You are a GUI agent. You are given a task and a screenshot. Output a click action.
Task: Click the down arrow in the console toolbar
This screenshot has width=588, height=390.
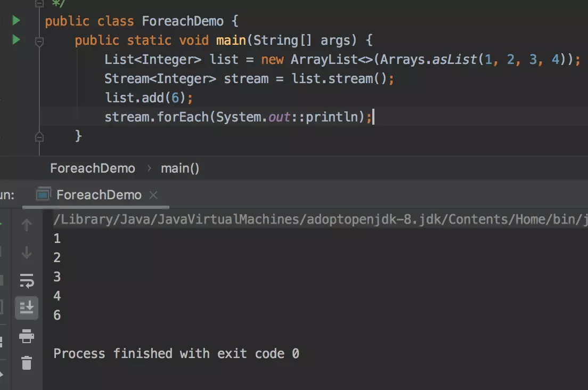[26, 253]
